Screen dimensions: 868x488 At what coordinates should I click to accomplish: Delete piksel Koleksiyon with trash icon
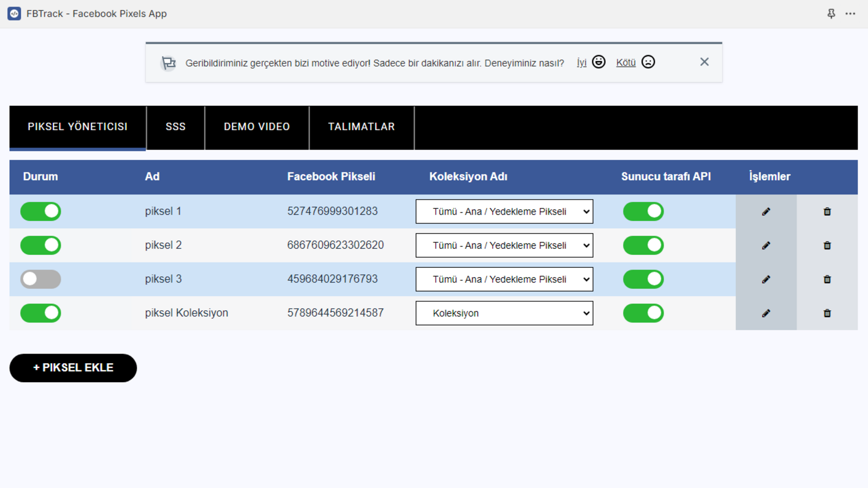click(827, 313)
